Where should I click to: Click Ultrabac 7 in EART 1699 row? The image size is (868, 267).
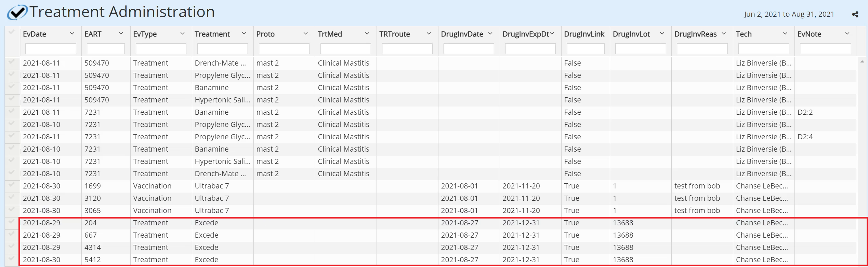[212, 186]
